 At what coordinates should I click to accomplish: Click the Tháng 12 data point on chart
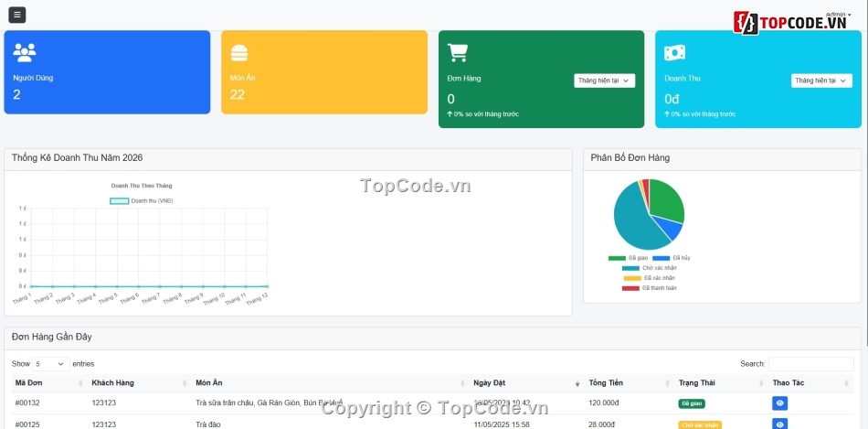[x=268, y=286]
